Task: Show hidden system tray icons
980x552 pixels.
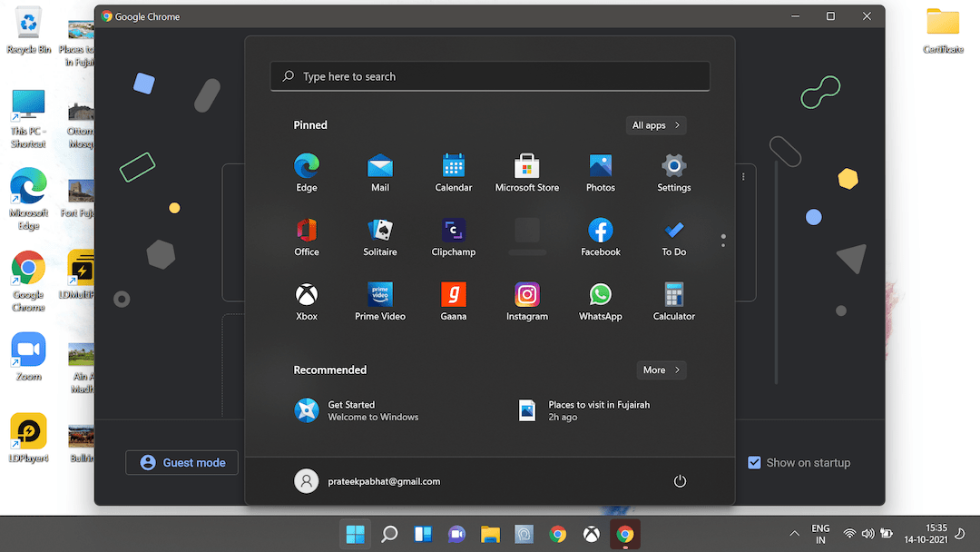Action: [x=794, y=534]
